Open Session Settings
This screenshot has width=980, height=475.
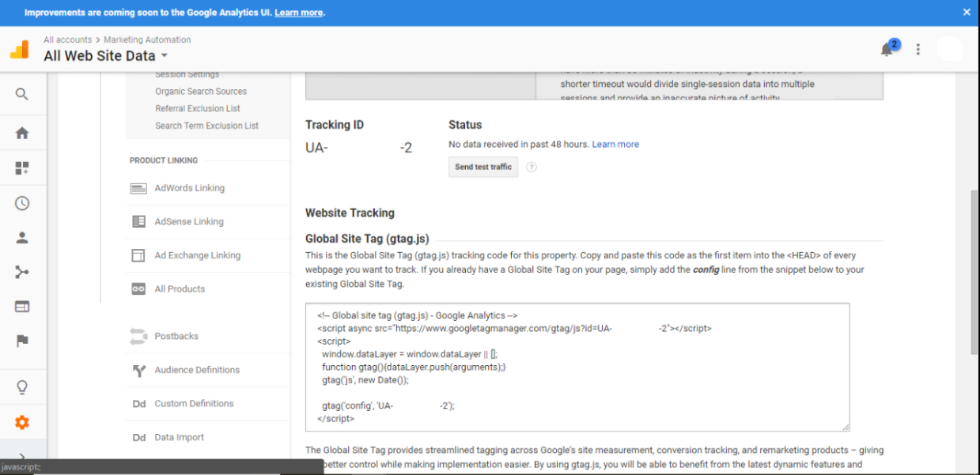[187, 74]
